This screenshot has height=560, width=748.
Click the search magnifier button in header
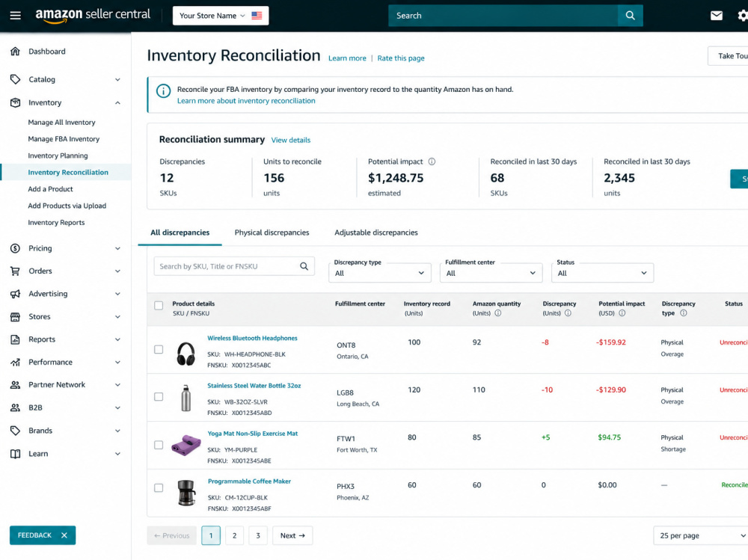pos(630,16)
